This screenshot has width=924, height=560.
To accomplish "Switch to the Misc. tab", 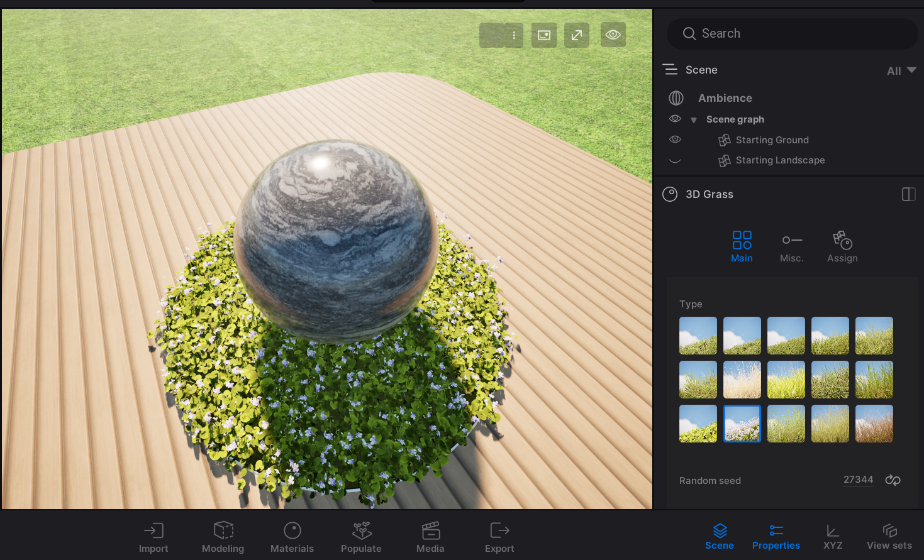I will pyautogui.click(x=792, y=247).
